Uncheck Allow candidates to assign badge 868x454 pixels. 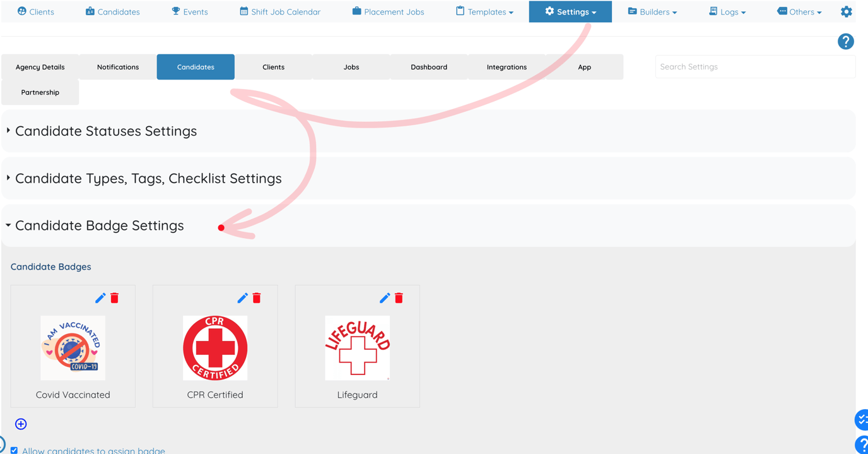pyautogui.click(x=14, y=450)
